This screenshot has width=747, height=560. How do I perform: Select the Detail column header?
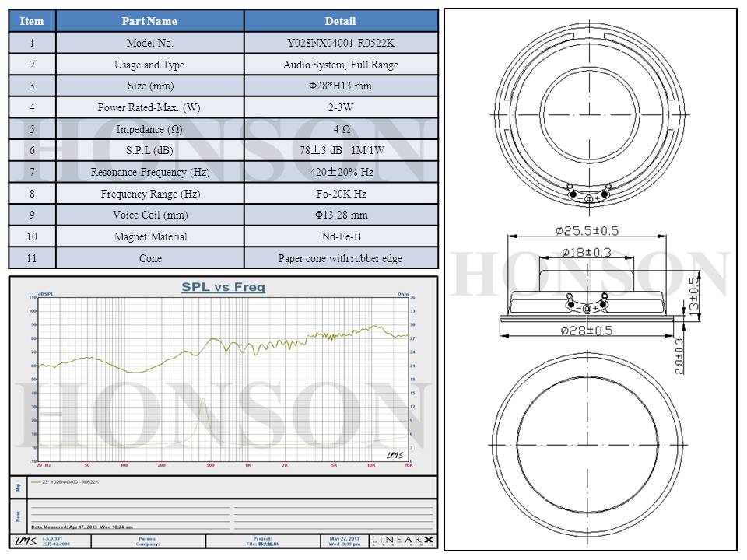tap(340, 21)
